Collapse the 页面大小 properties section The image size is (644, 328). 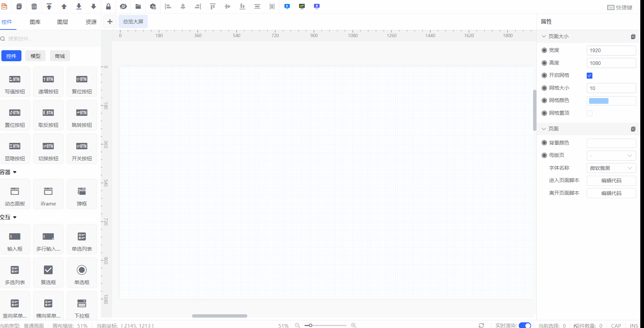(x=544, y=36)
